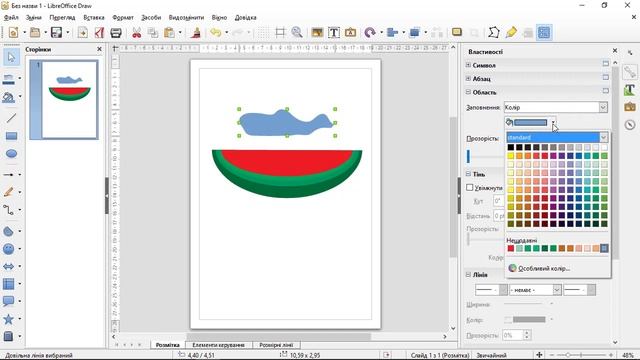
Task: Choose the Line drawing tool
Action: coord(11,118)
